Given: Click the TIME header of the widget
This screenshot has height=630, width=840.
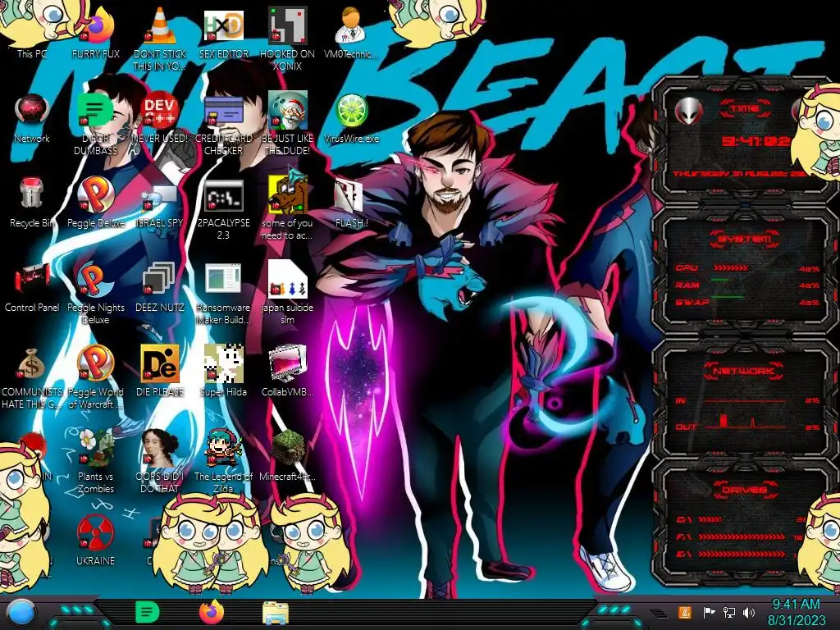Looking at the screenshot, I should [745, 109].
